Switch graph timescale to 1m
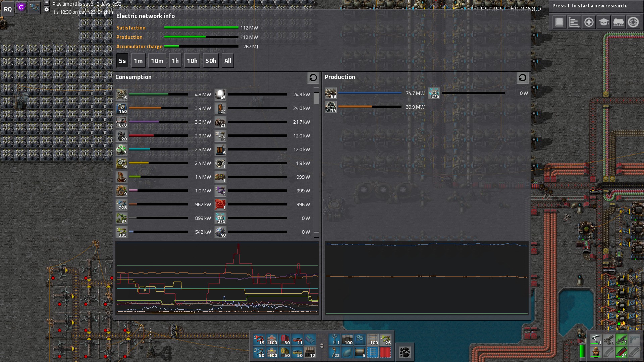 point(138,61)
